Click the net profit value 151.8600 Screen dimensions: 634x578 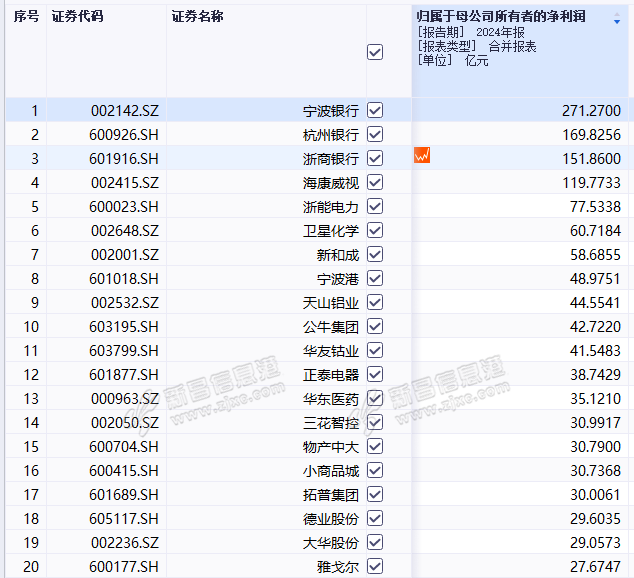(x=591, y=159)
